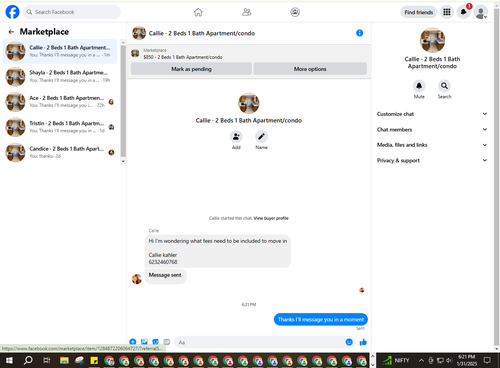Click the Search Facebook field
The height and width of the screenshot is (368, 500).
72,12
